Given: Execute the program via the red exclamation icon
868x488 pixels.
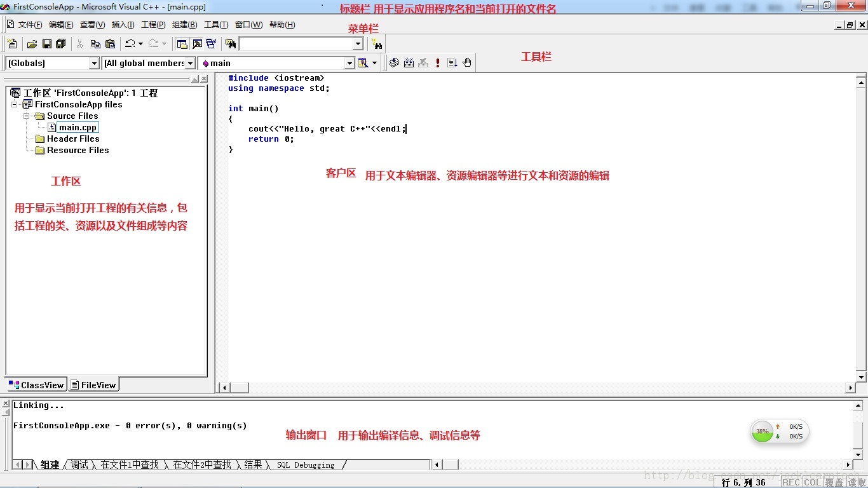Looking at the screenshot, I should 438,62.
